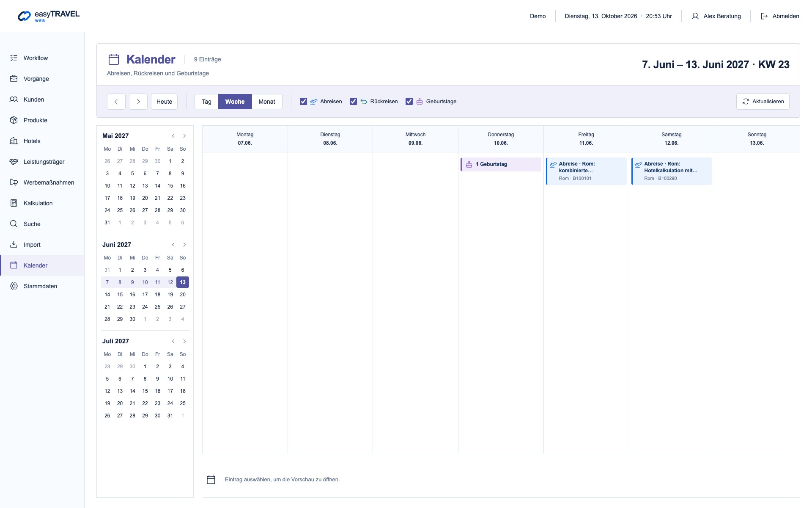Click the Demo link in header
812x508 pixels.
point(538,16)
